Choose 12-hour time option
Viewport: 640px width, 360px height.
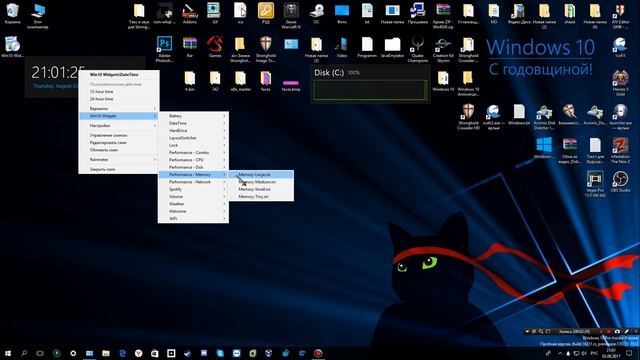pos(119,92)
